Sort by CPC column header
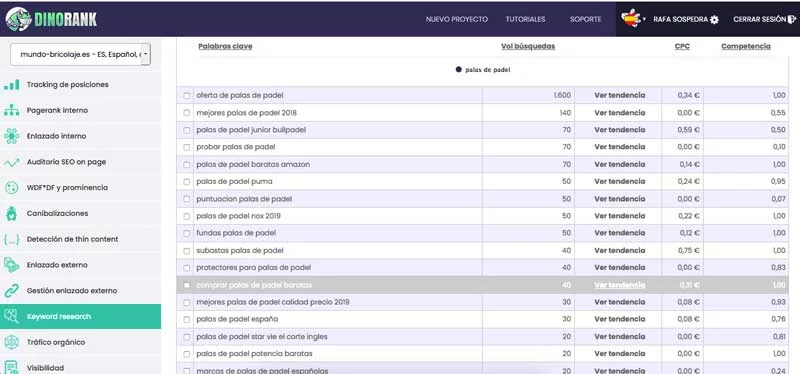The height and width of the screenshot is (374, 800). pyautogui.click(x=682, y=46)
